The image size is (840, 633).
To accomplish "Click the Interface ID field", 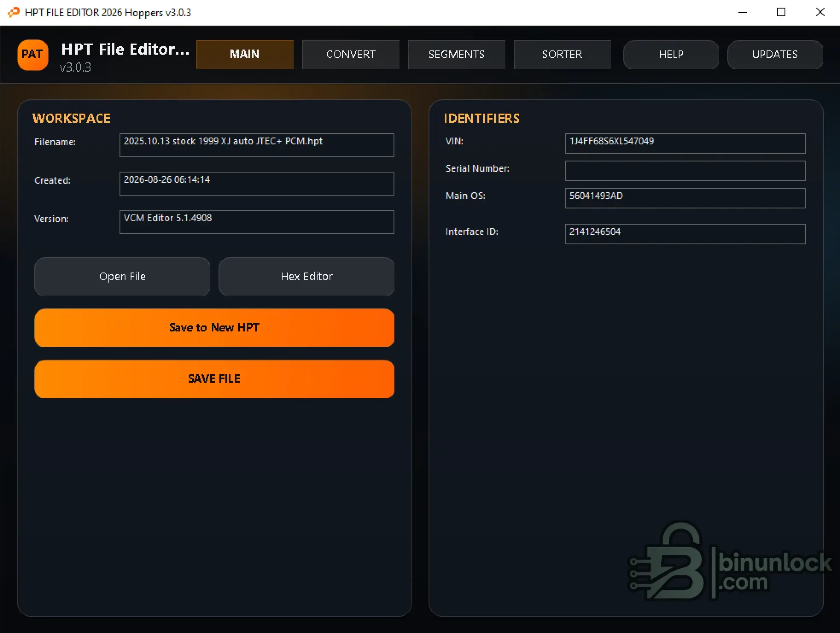I will 685,234.
